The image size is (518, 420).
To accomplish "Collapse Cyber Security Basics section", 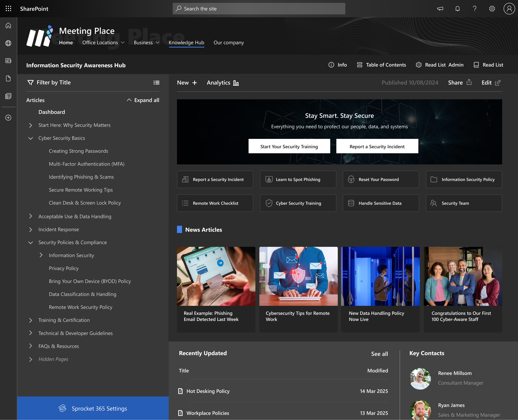I will pos(30,138).
